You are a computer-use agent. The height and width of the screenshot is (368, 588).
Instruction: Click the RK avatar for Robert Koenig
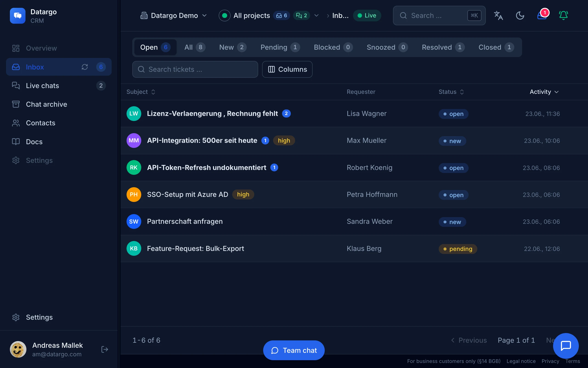(134, 167)
